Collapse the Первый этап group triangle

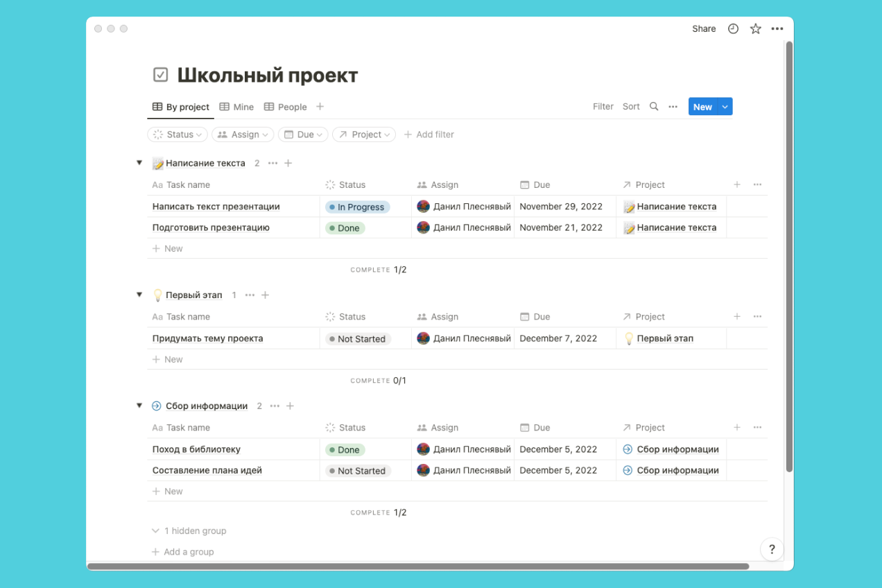pos(139,295)
